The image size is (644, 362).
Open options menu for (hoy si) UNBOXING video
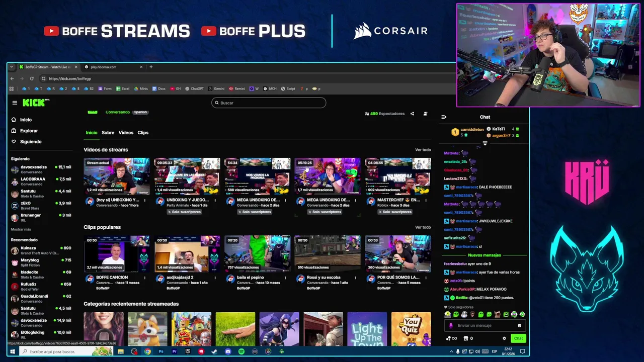click(145, 200)
